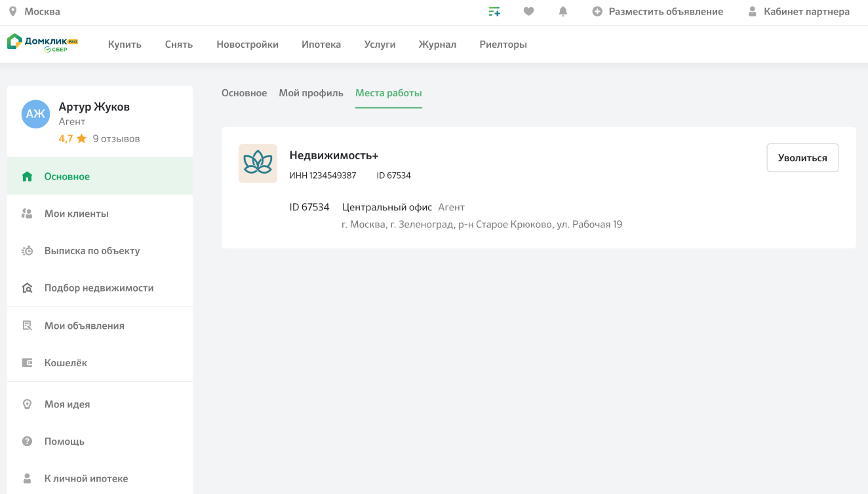Open favorites via the heart icon
The width and height of the screenshot is (868, 494).
pyautogui.click(x=528, y=12)
